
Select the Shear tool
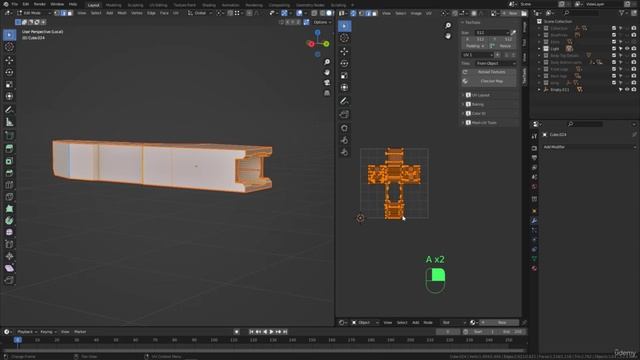pyautogui.click(x=9, y=268)
